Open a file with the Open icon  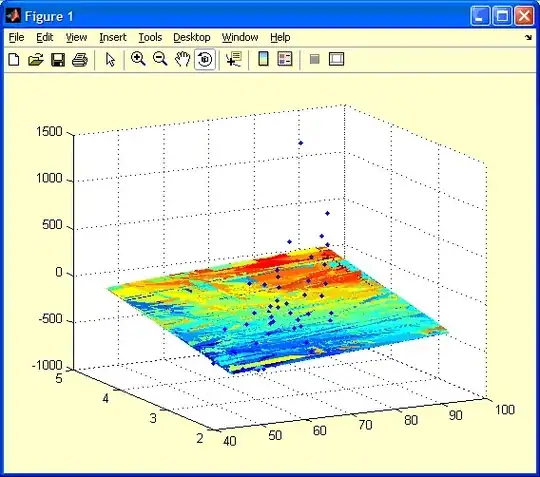coord(35,59)
